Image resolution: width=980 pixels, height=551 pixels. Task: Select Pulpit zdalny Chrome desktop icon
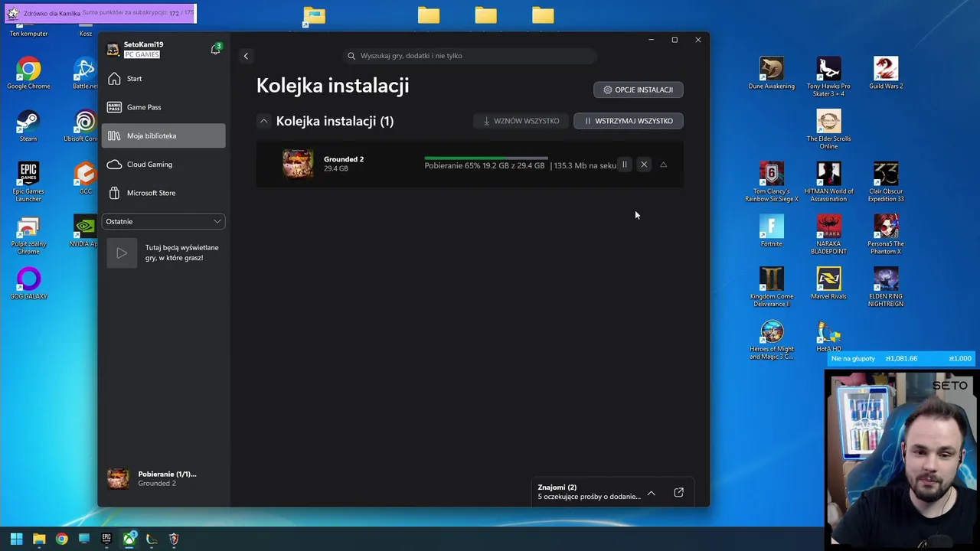(x=28, y=235)
